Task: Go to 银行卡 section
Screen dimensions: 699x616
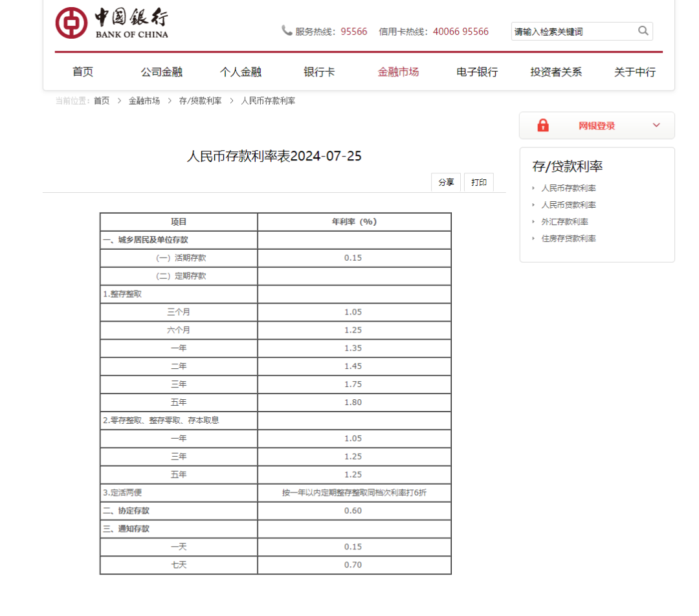Action: [319, 72]
